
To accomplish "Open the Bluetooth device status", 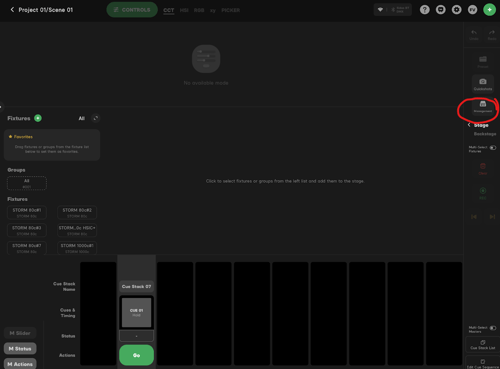I will tap(400, 10).
